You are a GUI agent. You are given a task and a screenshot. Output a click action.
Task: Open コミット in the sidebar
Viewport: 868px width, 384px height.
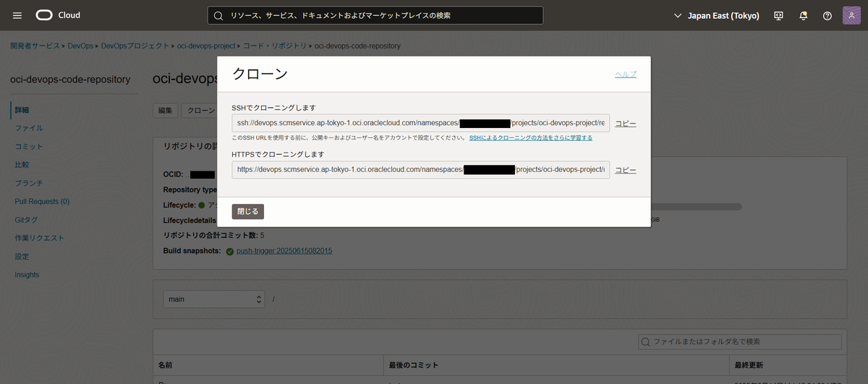click(x=29, y=146)
